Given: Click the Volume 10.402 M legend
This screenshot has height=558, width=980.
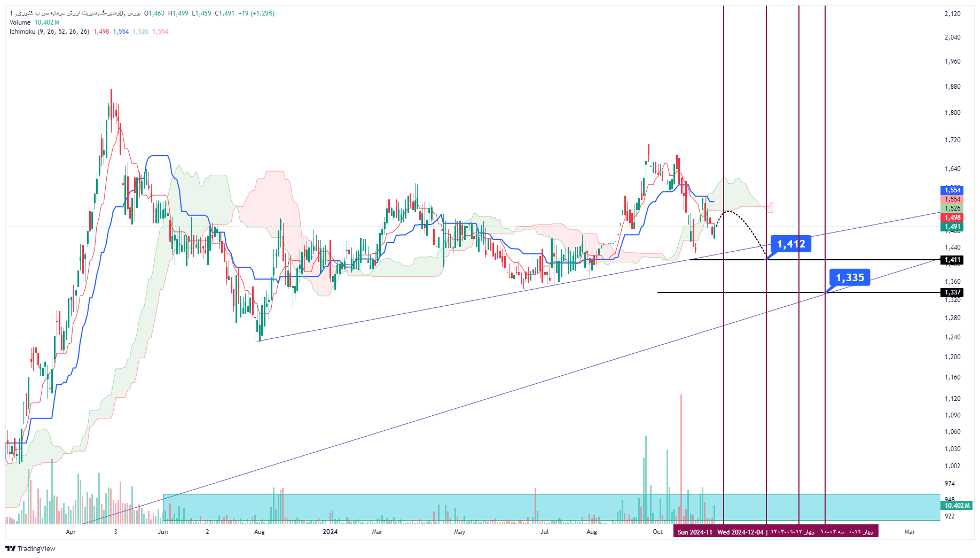Looking at the screenshot, I should [34, 22].
